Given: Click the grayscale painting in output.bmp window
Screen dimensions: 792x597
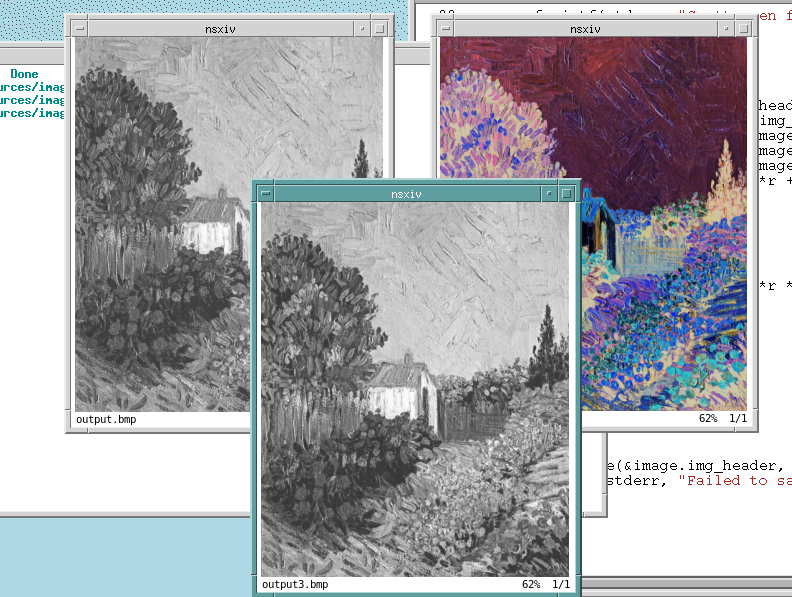Looking at the screenshot, I should (x=163, y=224).
